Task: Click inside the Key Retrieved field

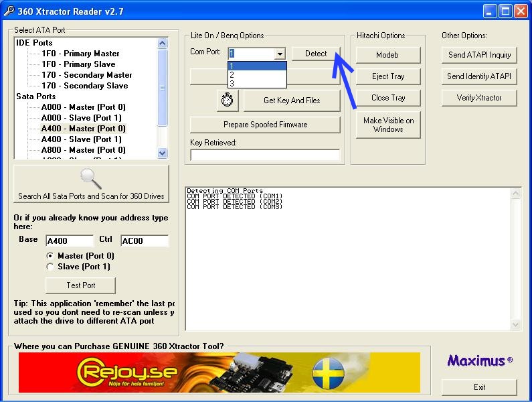Action: point(265,155)
